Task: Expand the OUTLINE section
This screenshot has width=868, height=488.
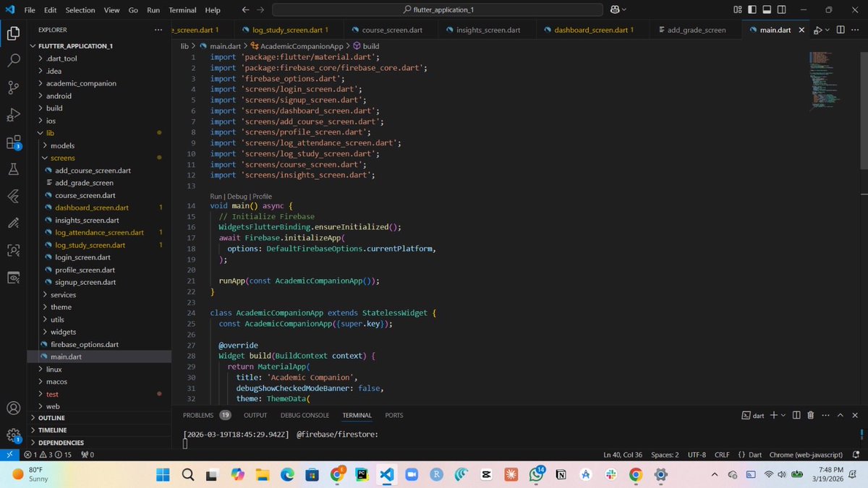Action: click(99, 418)
